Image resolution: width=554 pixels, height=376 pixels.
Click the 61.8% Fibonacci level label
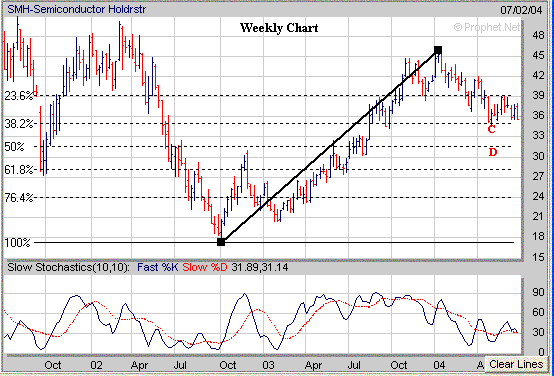click(18, 170)
